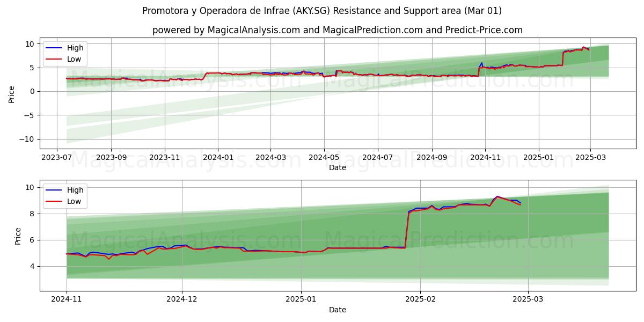Click the top chart '2025-01' date label
The height and width of the screenshot is (322, 644).
click(539, 157)
